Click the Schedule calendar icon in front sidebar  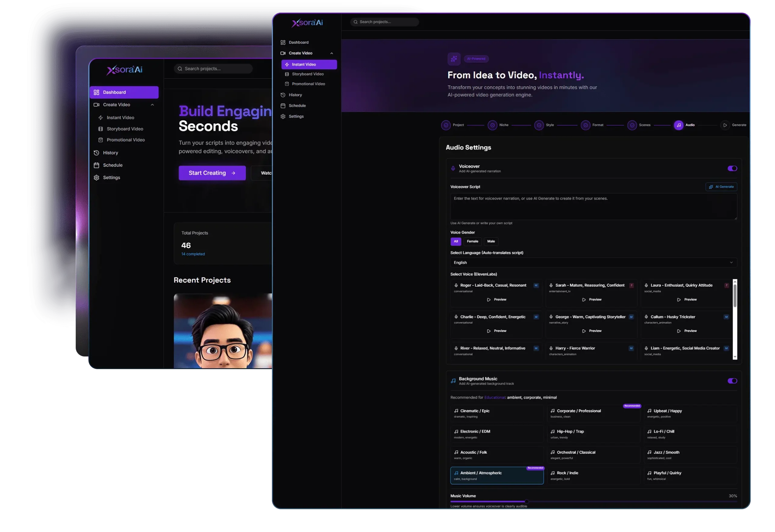click(283, 106)
